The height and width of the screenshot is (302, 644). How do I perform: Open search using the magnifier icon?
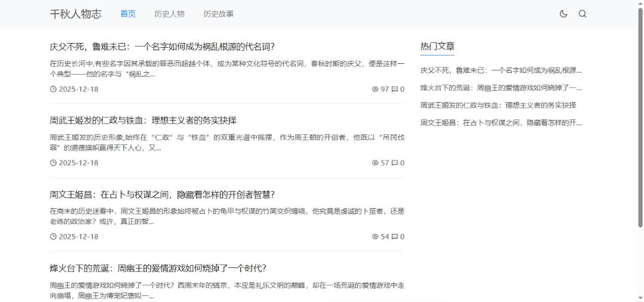pos(583,14)
